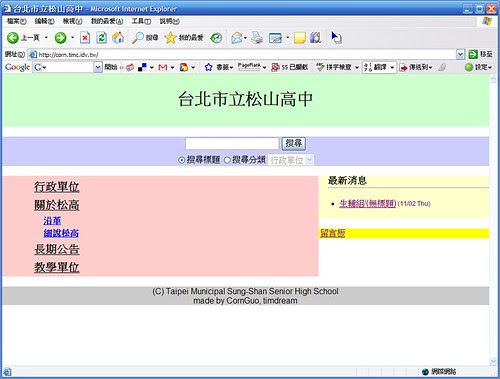The height and width of the screenshot is (379, 500).
Task: Click the vertical scrollbar up arrow
Action: 493,79
